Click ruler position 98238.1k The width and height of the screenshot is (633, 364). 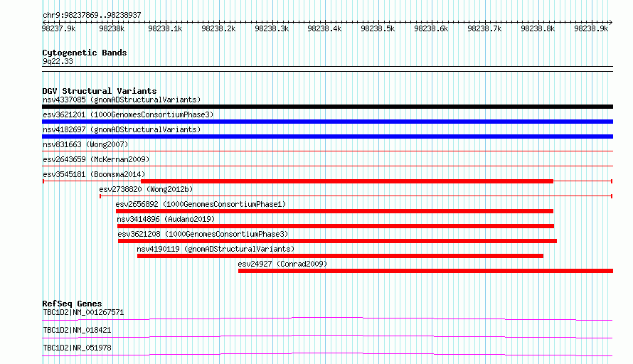click(x=165, y=28)
